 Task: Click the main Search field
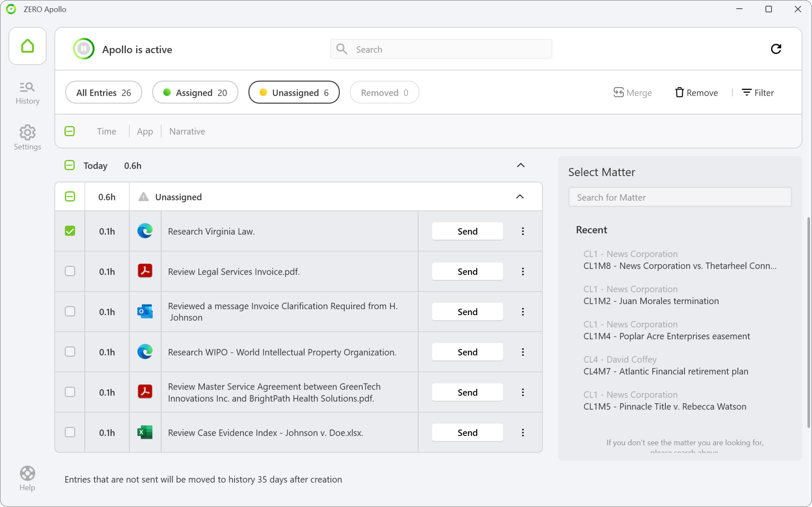[x=441, y=49]
